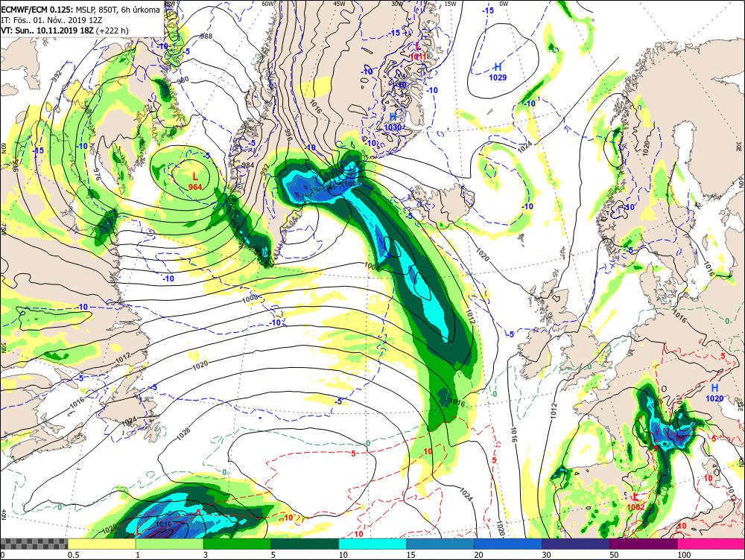Select the yellow 0.5–1 legend swatch
Screen dimensions: 745x560
coord(102,544)
